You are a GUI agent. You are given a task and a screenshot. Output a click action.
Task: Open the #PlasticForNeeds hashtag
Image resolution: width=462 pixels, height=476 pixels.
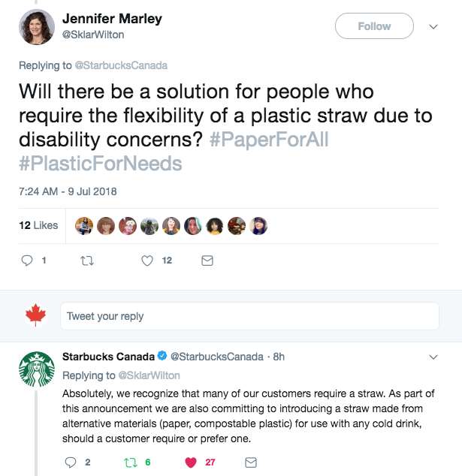[100, 163]
